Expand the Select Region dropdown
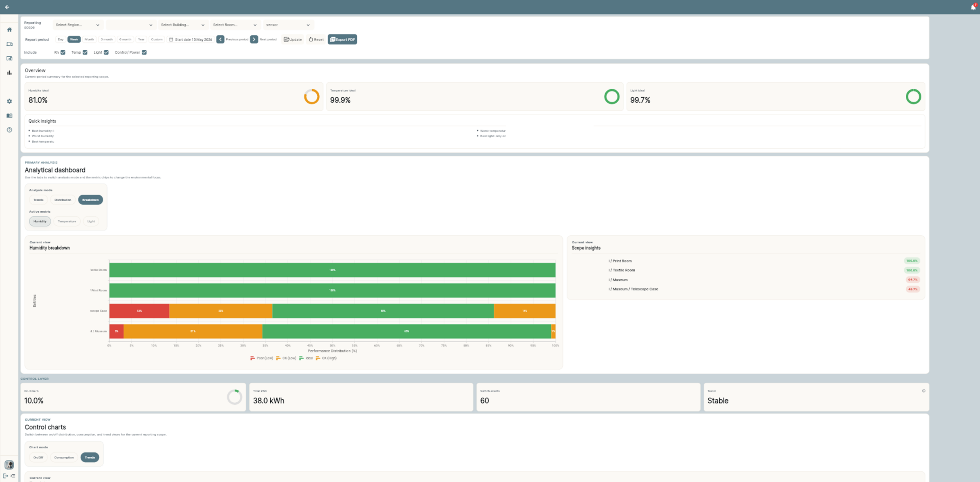The image size is (980, 482). point(78,25)
